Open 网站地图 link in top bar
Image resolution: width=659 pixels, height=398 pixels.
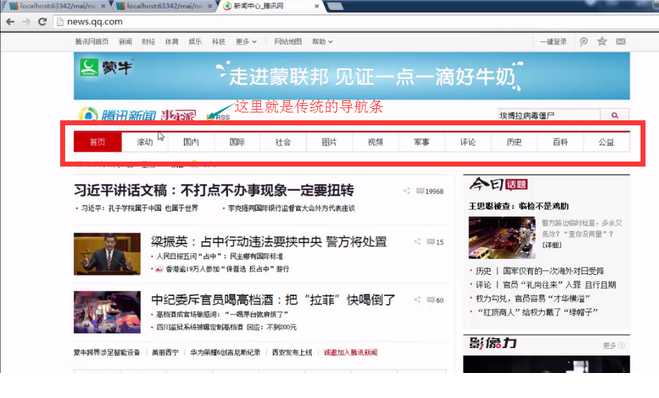point(288,42)
